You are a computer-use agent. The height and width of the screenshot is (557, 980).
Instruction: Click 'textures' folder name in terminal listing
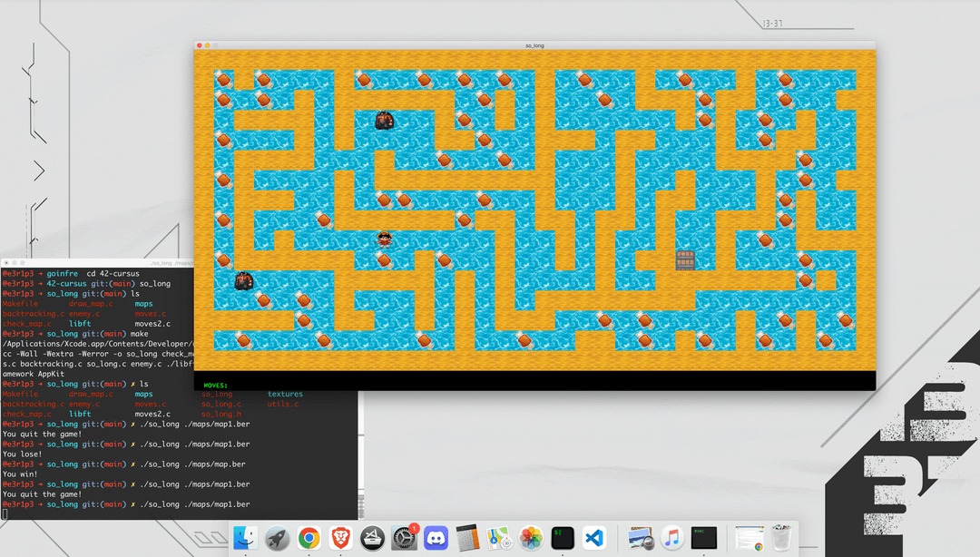click(x=285, y=394)
